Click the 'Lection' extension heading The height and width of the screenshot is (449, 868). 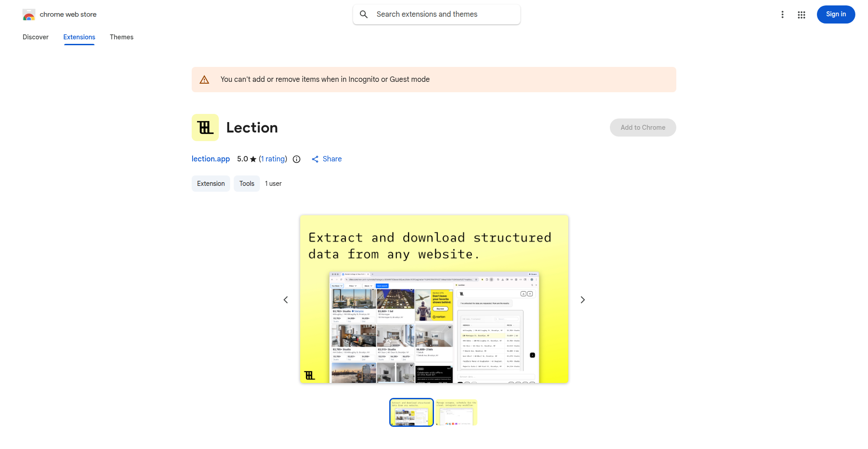(x=252, y=128)
